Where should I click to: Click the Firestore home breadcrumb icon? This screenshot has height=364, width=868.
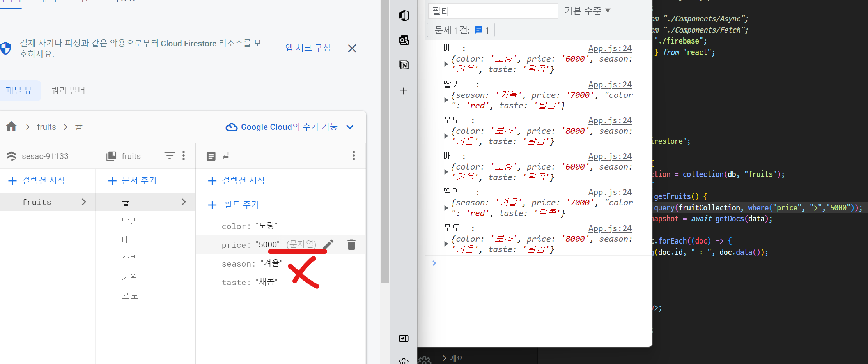tap(11, 127)
